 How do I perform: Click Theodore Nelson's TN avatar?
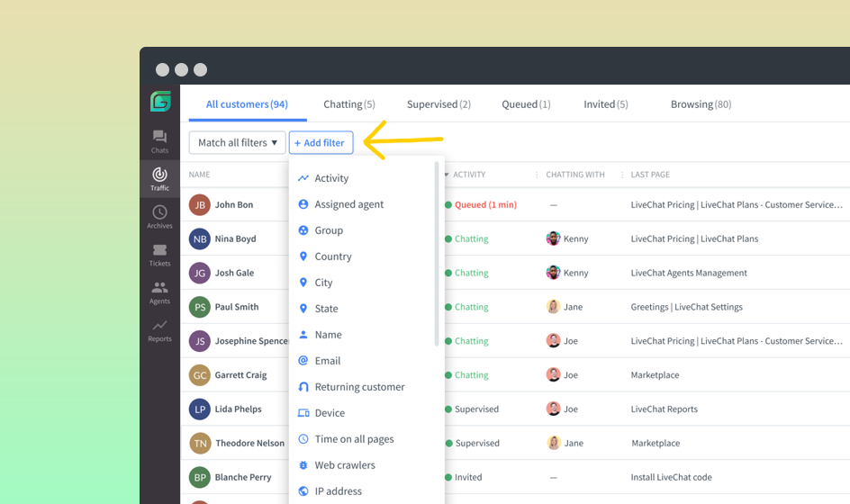200,444
